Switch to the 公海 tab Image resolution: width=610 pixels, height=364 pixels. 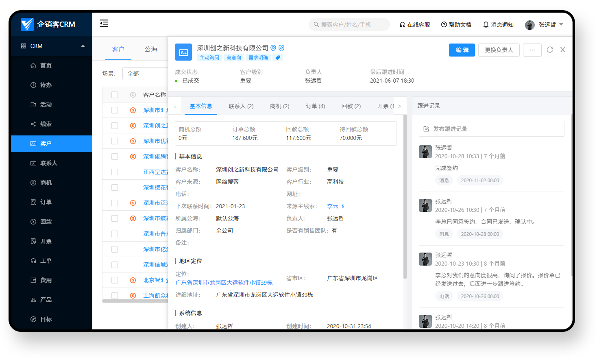151,49
